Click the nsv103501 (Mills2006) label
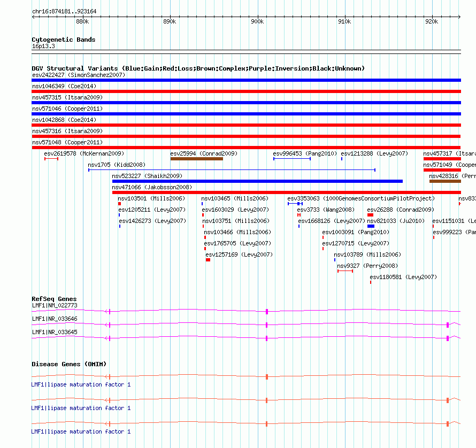The image size is (476, 448). pyautogui.click(x=151, y=198)
